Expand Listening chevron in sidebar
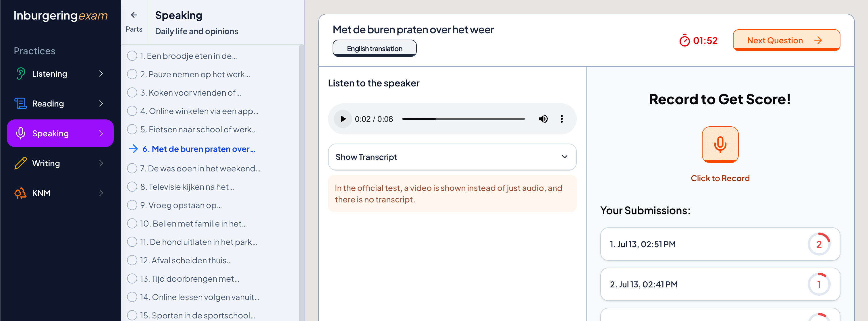The width and height of the screenshot is (868, 321). 101,74
